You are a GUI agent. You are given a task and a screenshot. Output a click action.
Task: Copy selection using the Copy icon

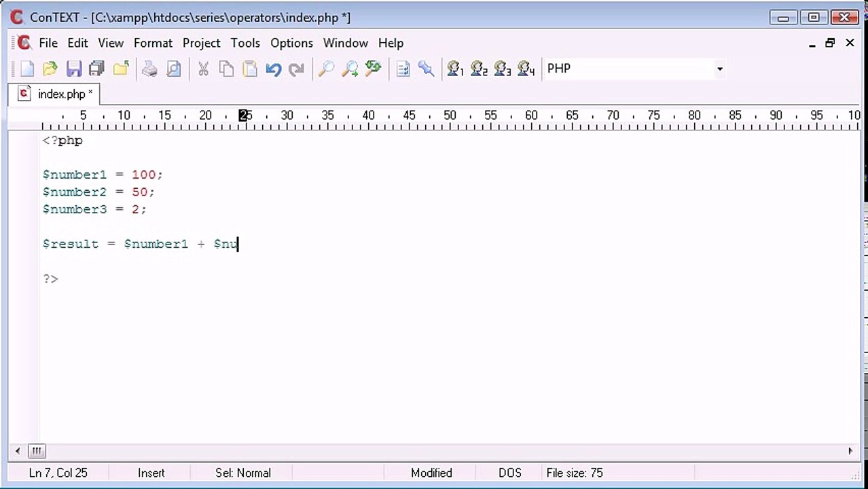coord(226,69)
